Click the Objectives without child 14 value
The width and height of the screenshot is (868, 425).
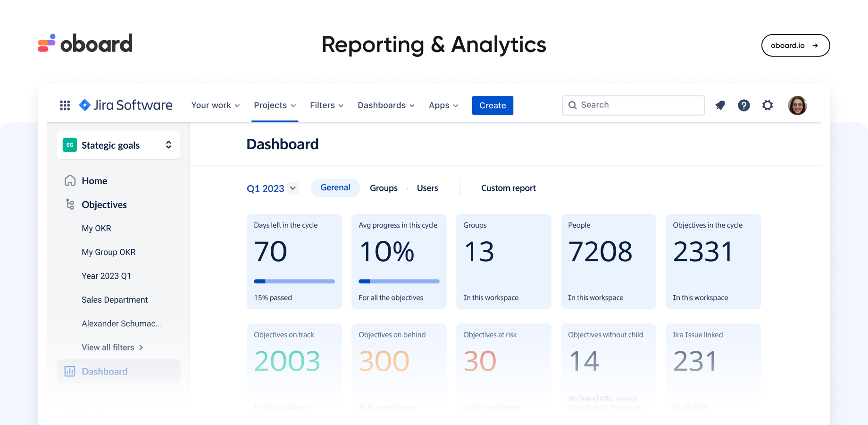[584, 361]
